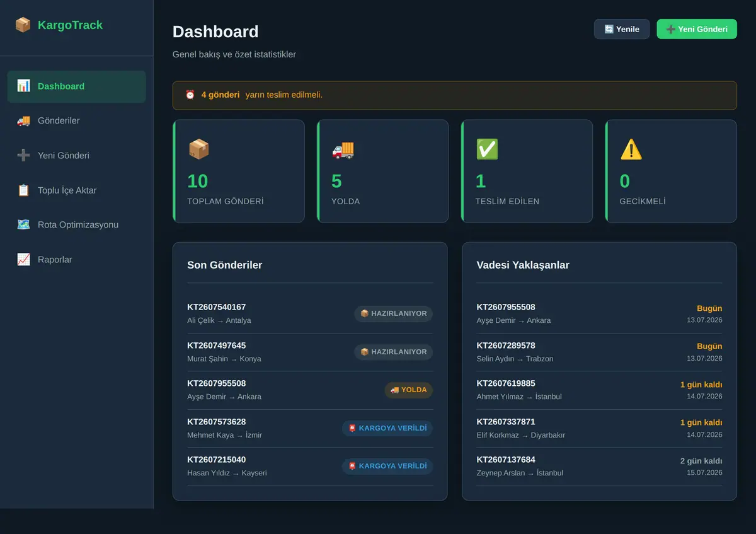Image resolution: width=756 pixels, height=534 pixels.
Task: Click the green checkmark icon on Teslim Edilen card
Action: point(487,149)
